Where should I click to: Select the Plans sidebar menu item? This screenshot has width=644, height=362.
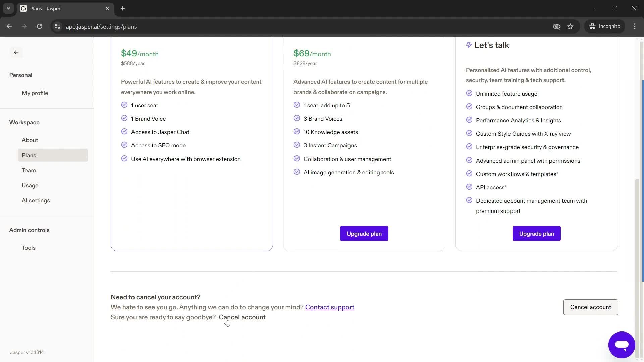[28, 155]
